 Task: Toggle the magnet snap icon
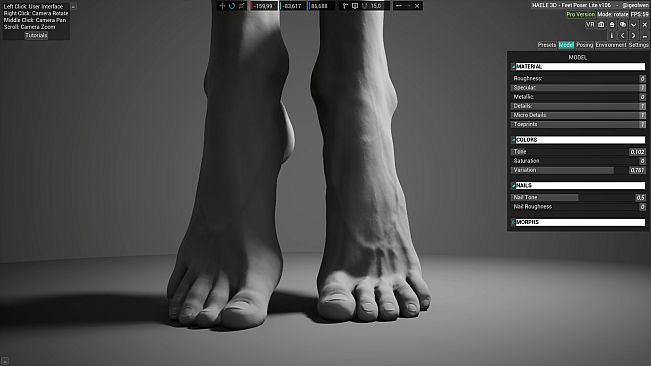[365, 6]
